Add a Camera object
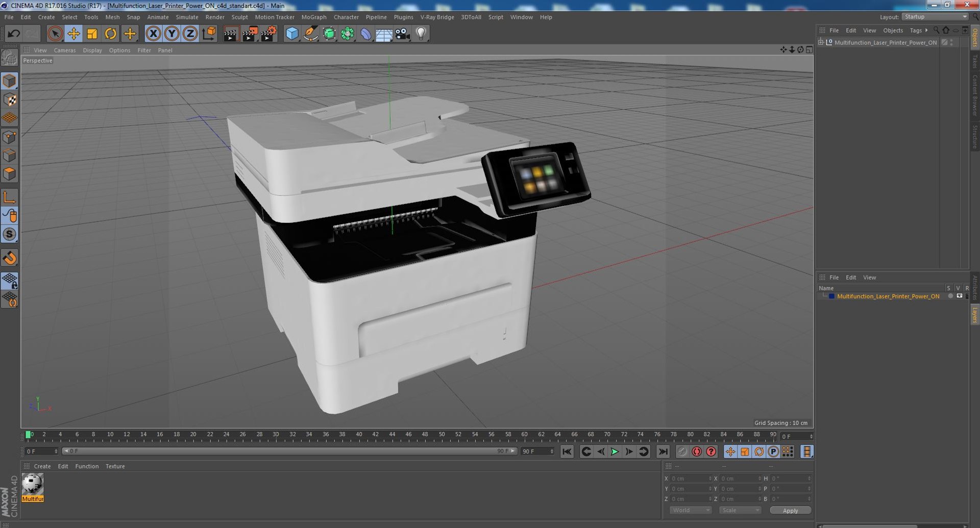The image size is (980, 528). tap(402, 34)
